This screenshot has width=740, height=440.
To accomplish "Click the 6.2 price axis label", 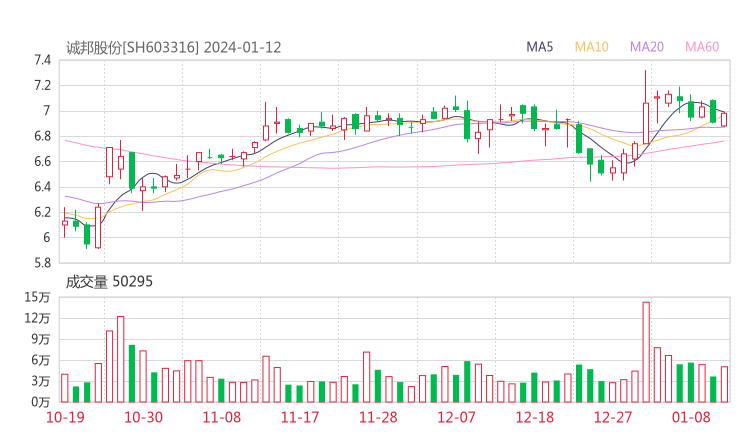I will coord(42,212).
